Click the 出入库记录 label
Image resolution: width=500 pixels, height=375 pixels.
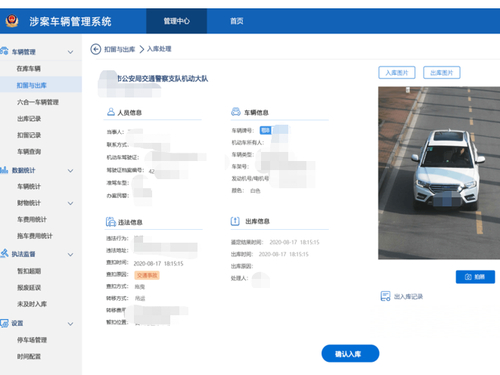[x=408, y=296]
